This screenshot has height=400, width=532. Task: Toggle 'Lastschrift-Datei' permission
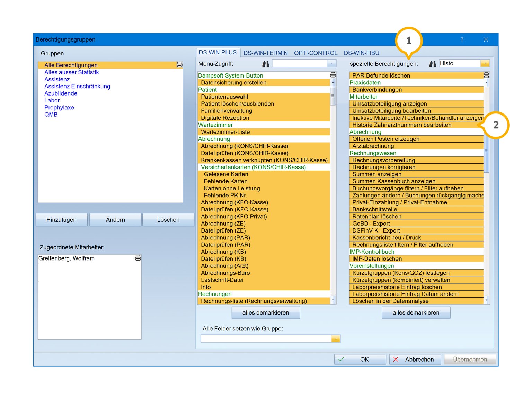click(264, 280)
